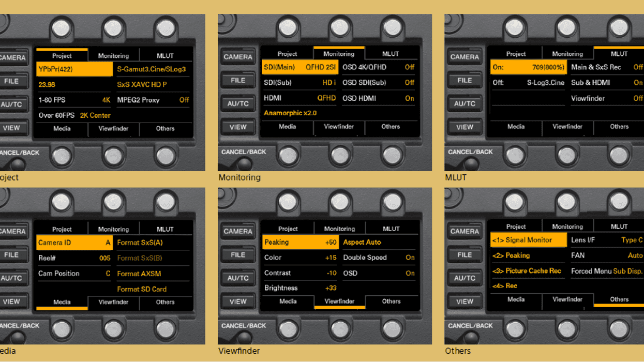
Task: Open Forced Menu Sub Disp. setting
Action: [607, 271]
